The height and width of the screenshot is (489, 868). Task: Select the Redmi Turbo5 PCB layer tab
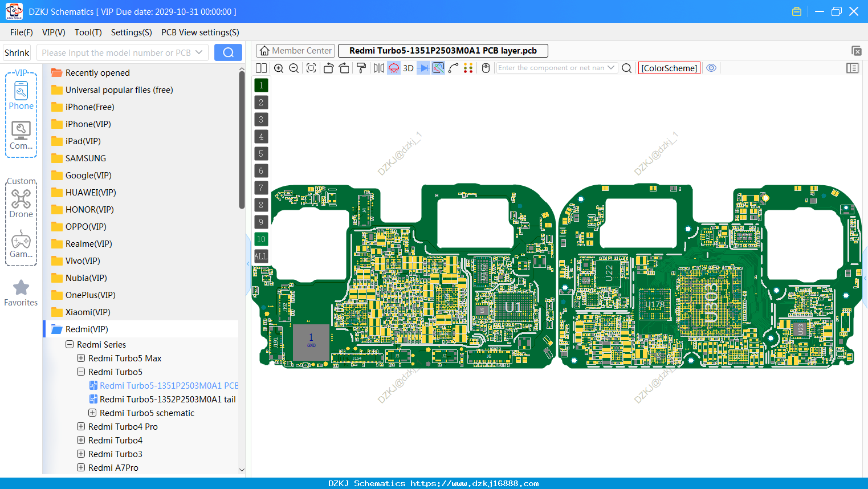pos(443,51)
